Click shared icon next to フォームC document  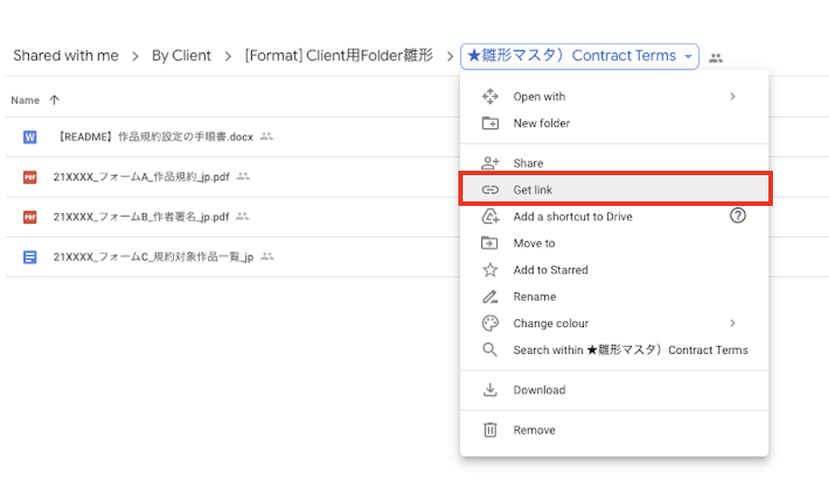[268, 257]
